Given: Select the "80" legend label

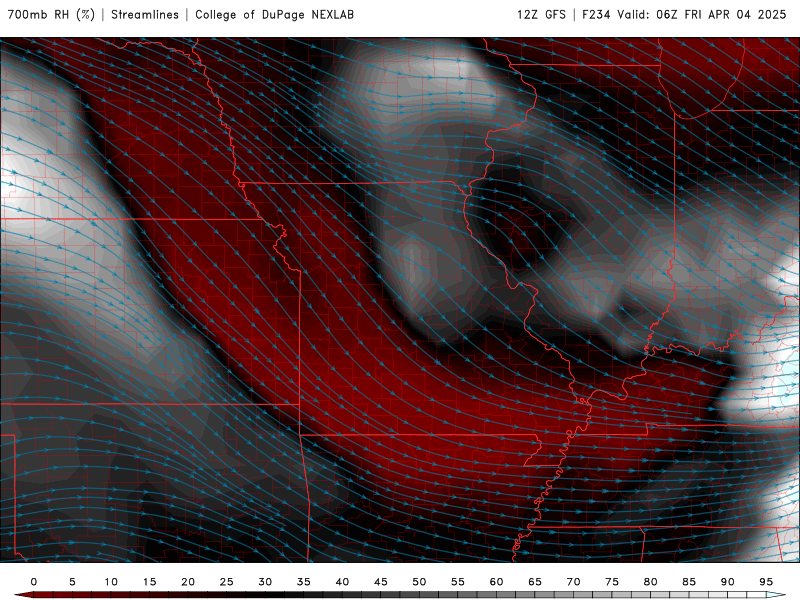Looking at the screenshot, I should (651, 582).
